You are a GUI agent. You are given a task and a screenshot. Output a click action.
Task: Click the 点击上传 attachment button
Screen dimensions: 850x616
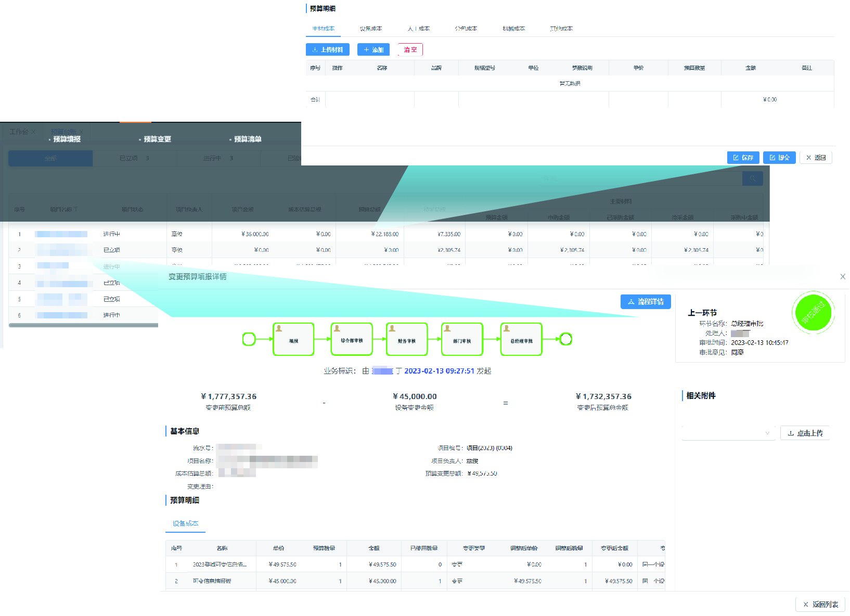(x=805, y=433)
